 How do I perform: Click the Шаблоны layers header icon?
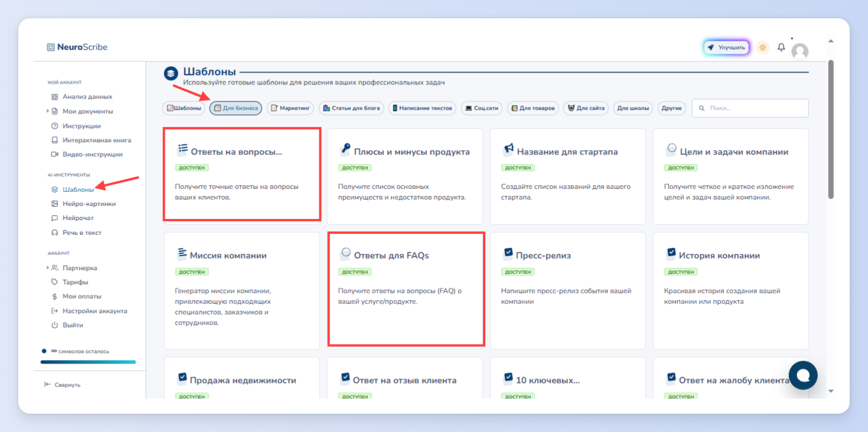click(171, 73)
